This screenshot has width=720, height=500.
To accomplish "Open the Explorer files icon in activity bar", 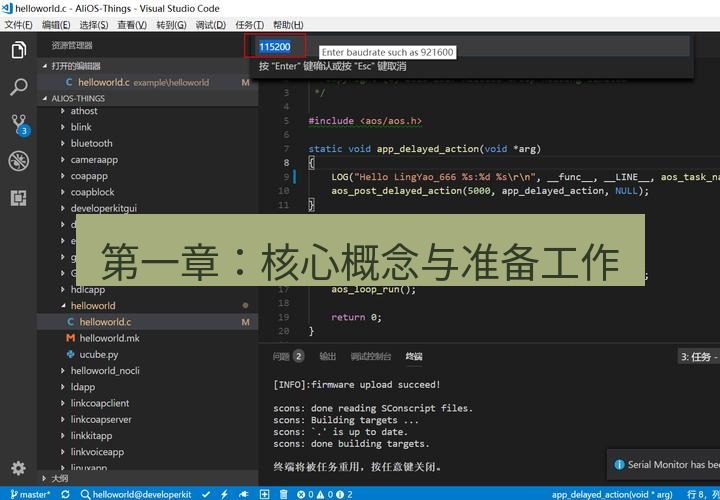I will pyautogui.click(x=18, y=50).
